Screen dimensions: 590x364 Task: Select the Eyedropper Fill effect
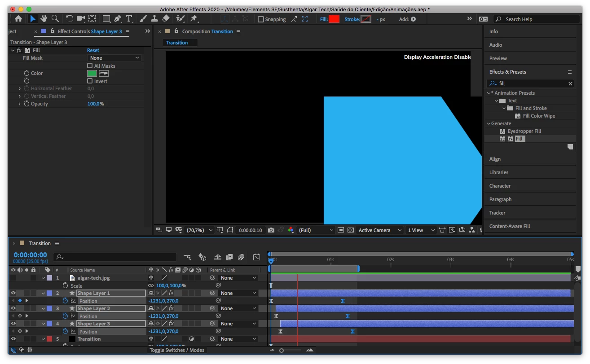524,131
